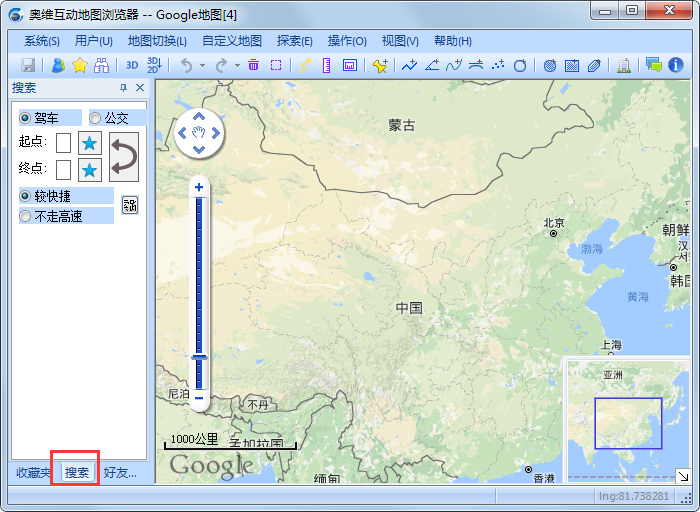Pan the map left with the arrow
The width and height of the screenshot is (700, 512).
182,133
